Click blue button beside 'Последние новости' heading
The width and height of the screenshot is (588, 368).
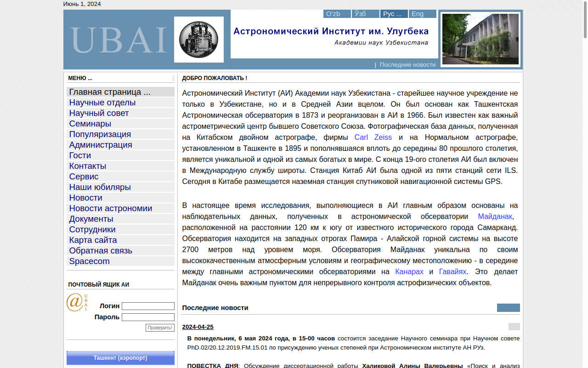click(509, 308)
